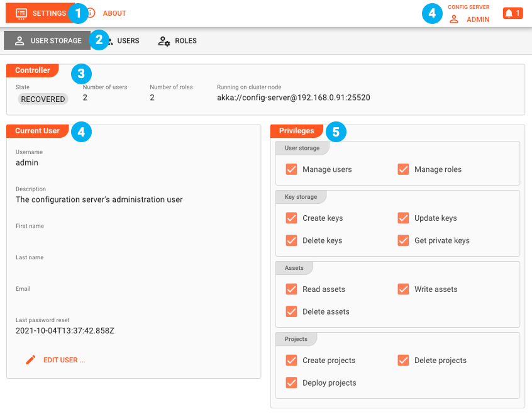Click the ADMIN account label

478,20
